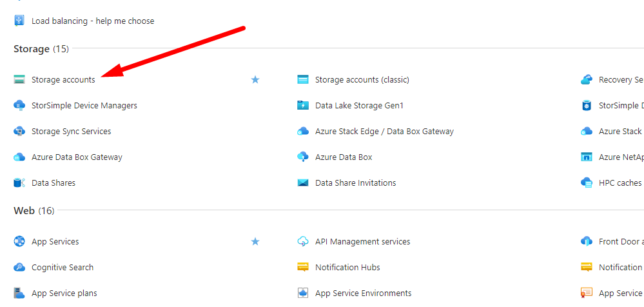644x307 pixels.
Task: Open Storage accounts (classic) link
Action: pos(362,80)
